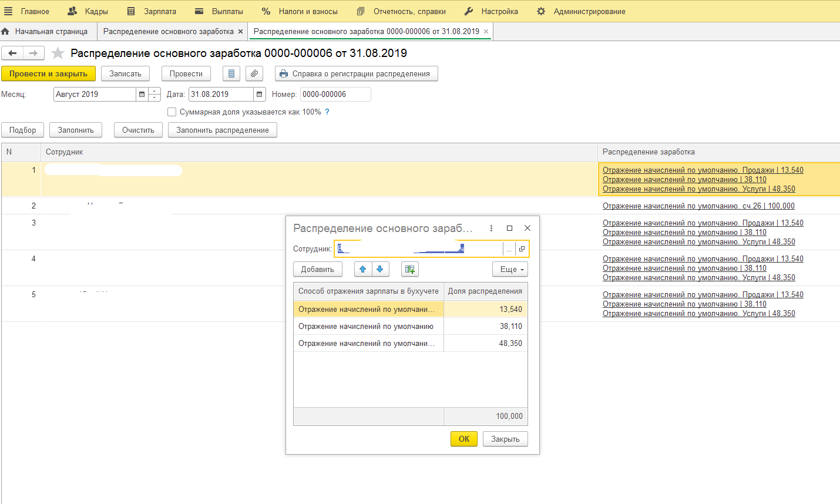This screenshot has height=504, width=840.
Task: Navigate back with left arrow button
Action: pyautogui.click(x=12, y=53)
